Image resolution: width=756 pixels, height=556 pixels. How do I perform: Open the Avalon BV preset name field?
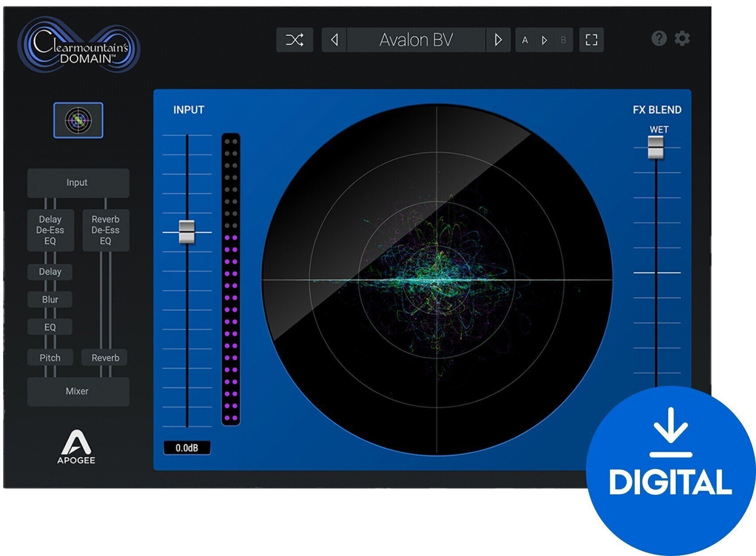[x=416, y=40]
